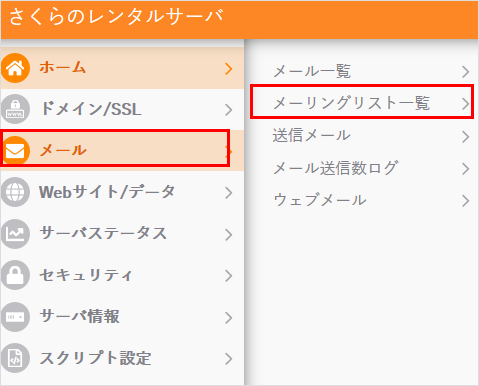Open メール送信数ログ entry
The image size is (479, 386).
pos(362,168)
